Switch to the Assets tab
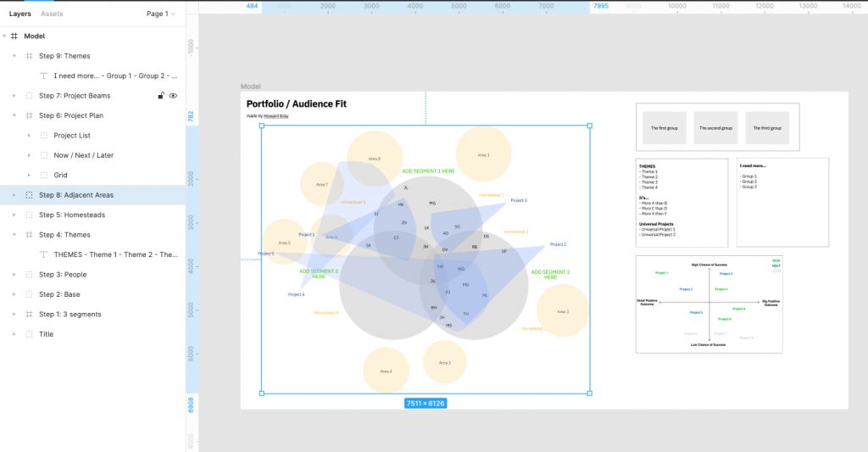This screenshot has width=868, height=452. tap(52, 14)
